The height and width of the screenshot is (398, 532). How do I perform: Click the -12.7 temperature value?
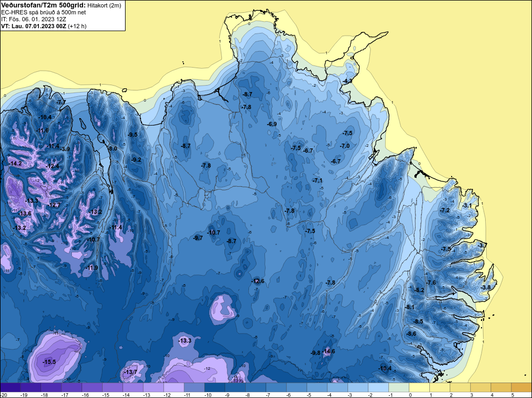click(x=54, y=205)
